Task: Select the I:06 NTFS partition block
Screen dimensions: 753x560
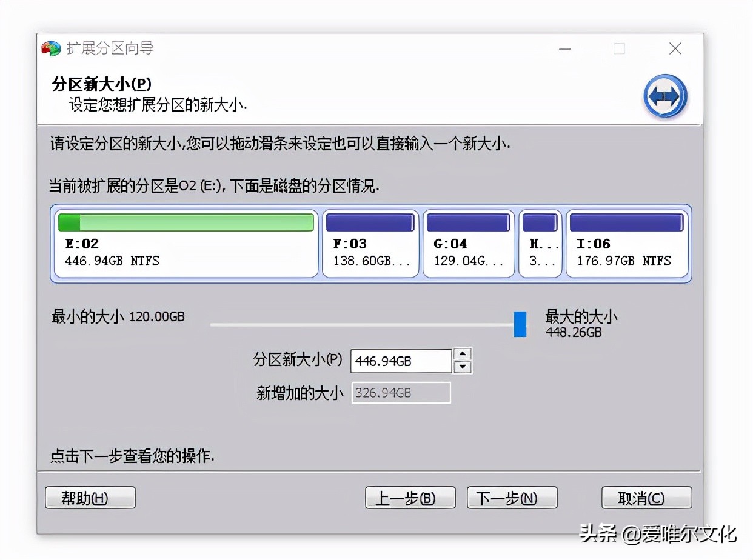Action: coord(627,252)
